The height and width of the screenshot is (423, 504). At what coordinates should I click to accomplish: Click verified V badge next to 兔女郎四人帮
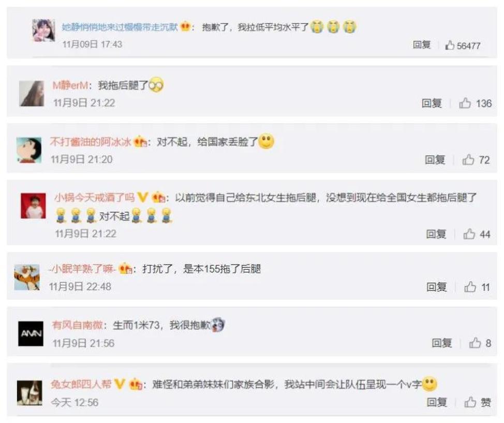pyautogui.click(x=119, y=384)
